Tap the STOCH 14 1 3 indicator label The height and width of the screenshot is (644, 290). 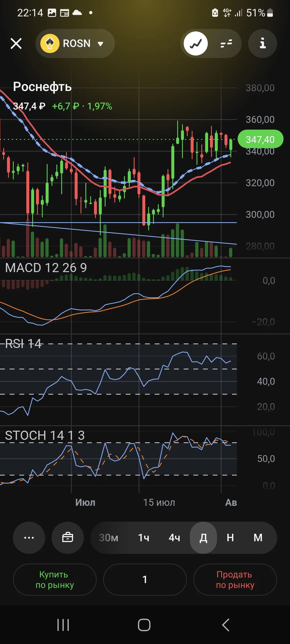[x=45, y=435]
